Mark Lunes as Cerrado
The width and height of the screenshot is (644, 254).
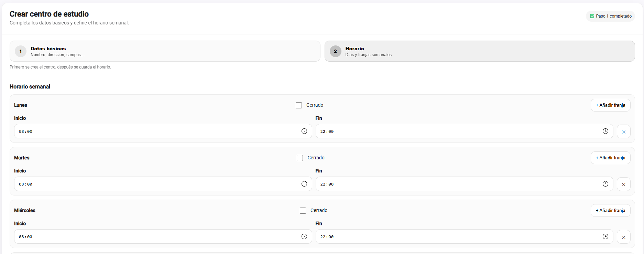(x=299, y=105)
